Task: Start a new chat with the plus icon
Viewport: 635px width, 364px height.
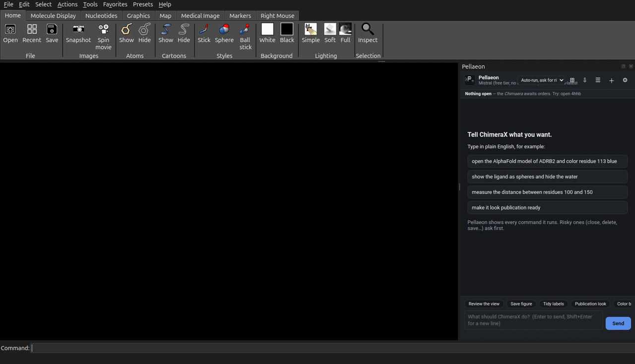Action: click(611, 80)
